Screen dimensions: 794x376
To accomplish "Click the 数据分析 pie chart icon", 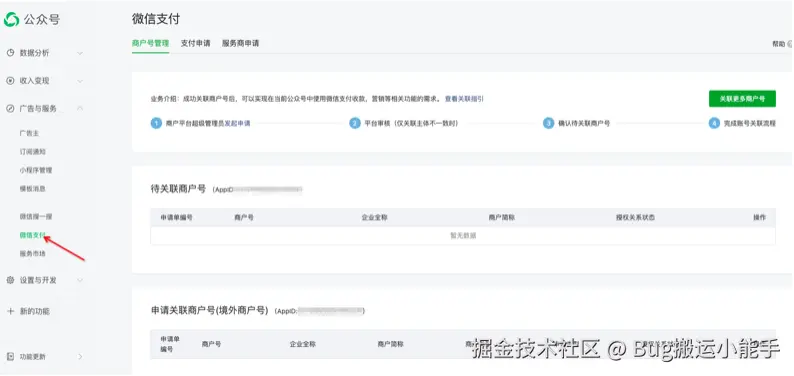I will tap(10, 53).
